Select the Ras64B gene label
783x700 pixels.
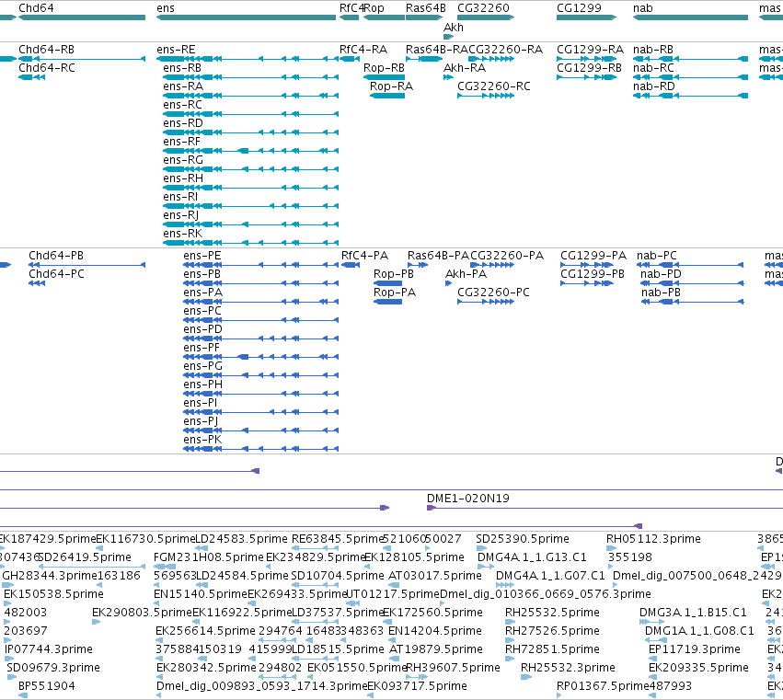[x=425, y=8]
